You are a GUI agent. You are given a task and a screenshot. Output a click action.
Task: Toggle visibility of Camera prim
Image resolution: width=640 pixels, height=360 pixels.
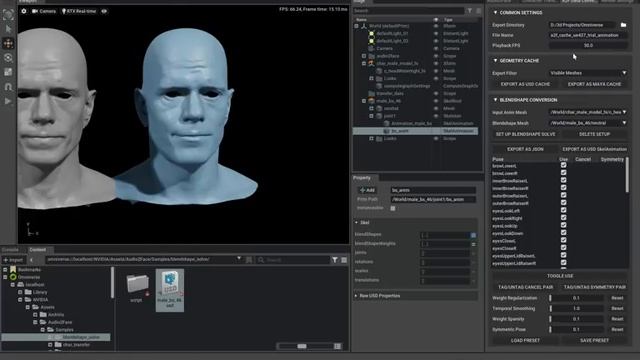pos(436,49)
